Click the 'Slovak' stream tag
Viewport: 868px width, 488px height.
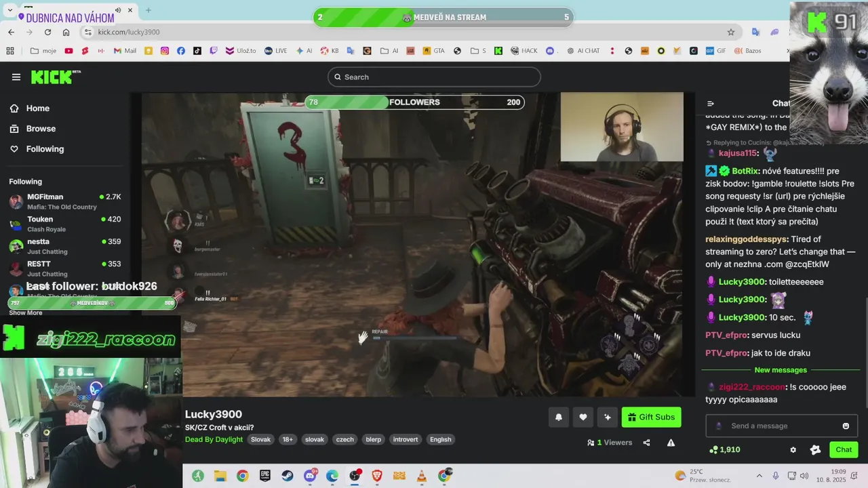[x=260, y=439]
